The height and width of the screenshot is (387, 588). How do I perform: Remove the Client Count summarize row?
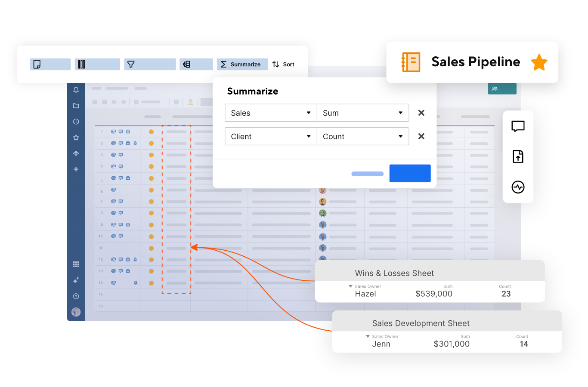[x=421, y=136]
